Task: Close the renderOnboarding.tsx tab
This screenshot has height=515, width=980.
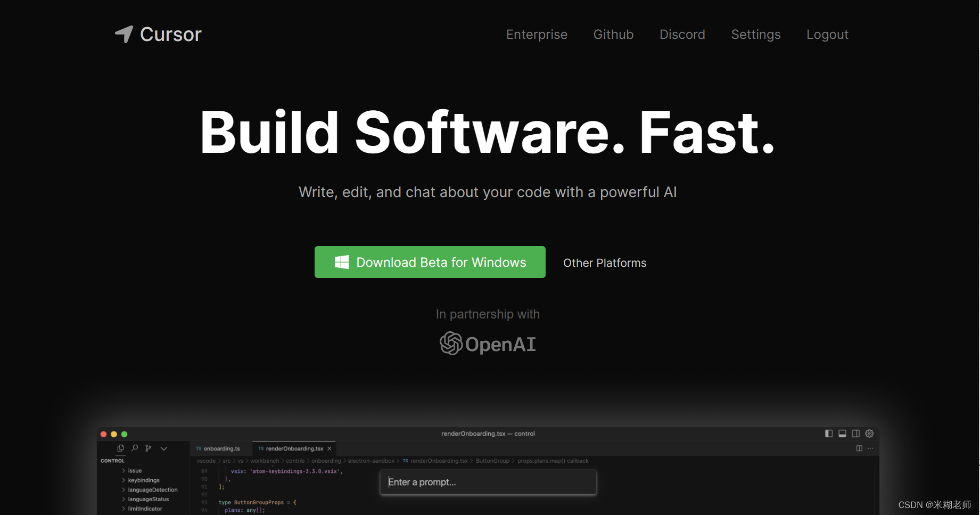Action: tap(330, 448)
